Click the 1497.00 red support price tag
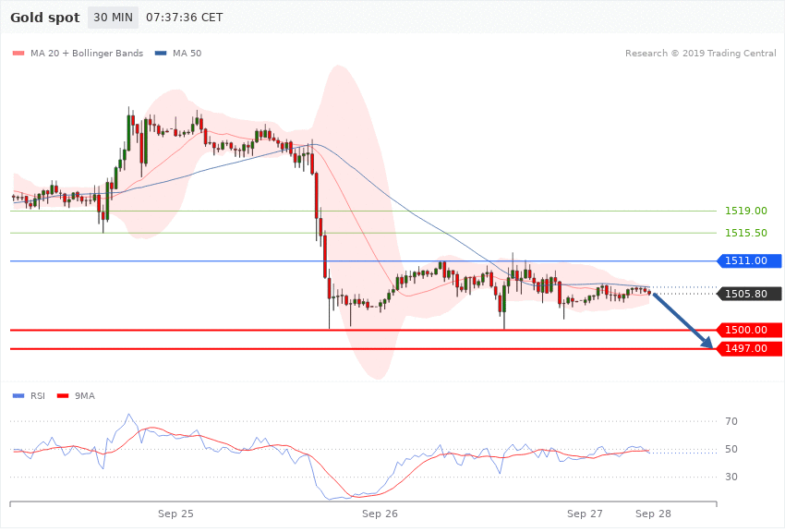This screenshot has height=532, width=785. coord(750,348)
